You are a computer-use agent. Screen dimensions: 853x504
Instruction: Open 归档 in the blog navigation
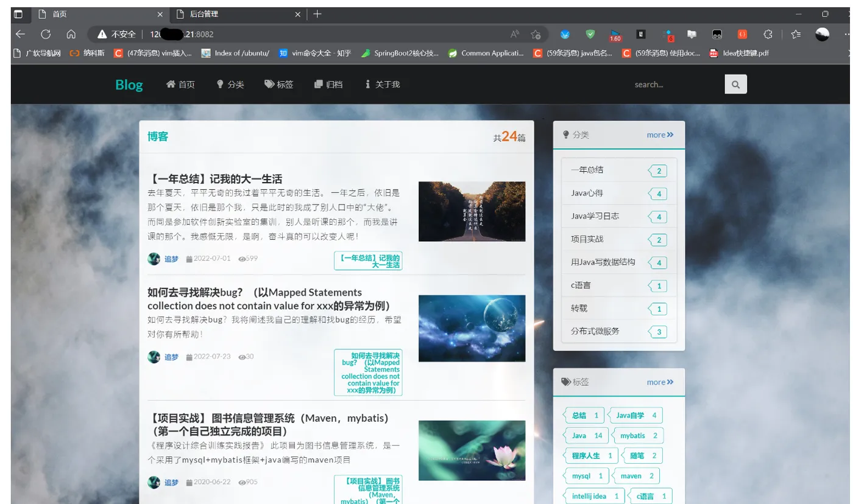328,85
